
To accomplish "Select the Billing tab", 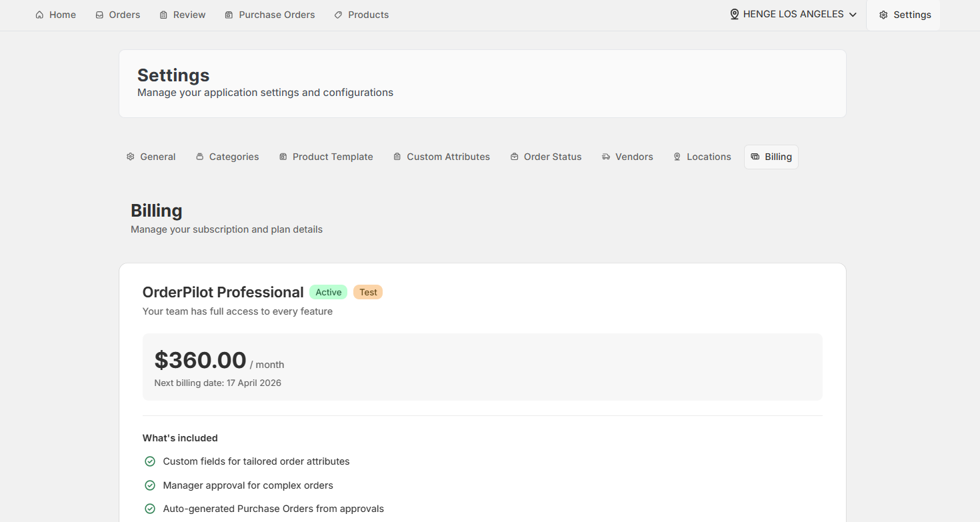I will coord(771,157).
